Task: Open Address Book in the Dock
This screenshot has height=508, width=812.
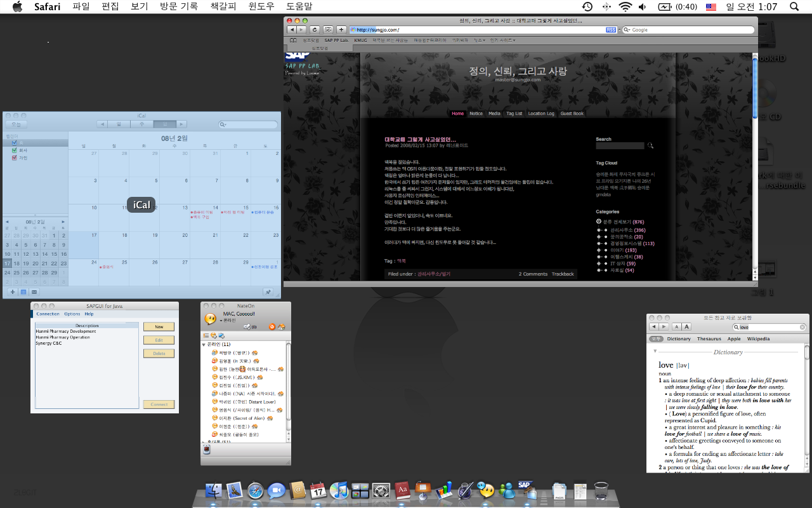Action: click(x=298, y=491)
